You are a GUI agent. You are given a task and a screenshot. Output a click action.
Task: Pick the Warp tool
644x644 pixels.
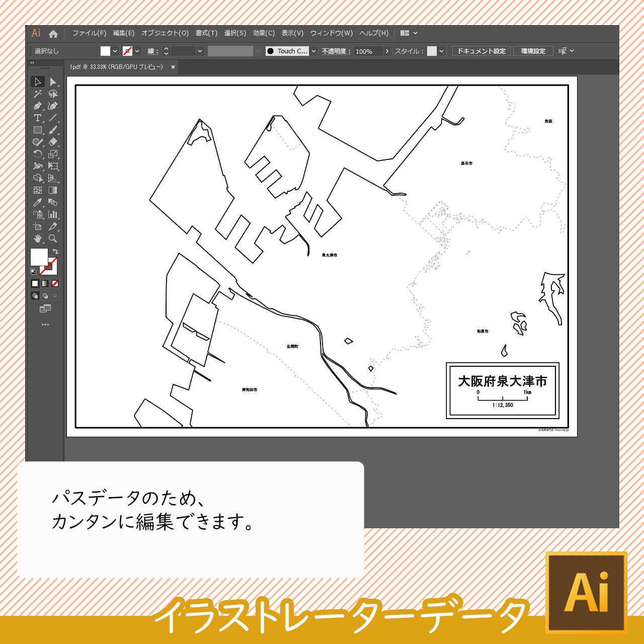click(38, 166)
